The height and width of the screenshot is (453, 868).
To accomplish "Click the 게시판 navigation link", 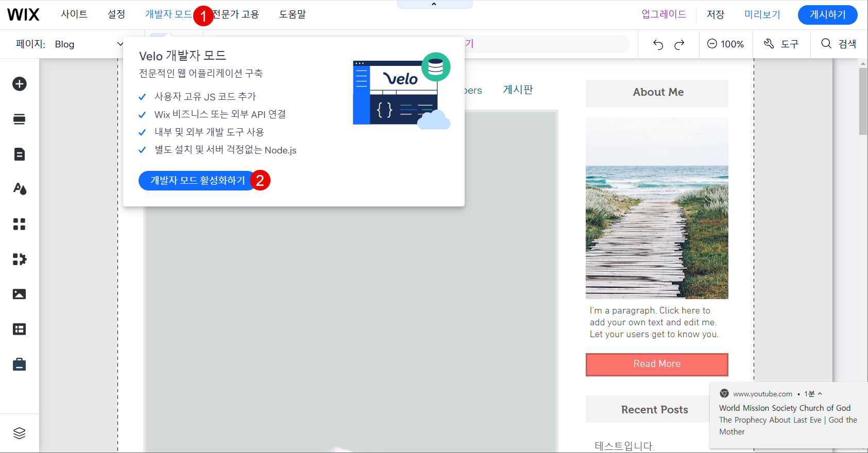I will tap(518, 90).
